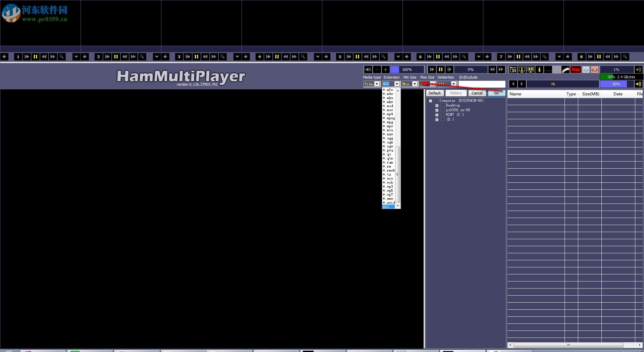Open the zoom magnifier for player 8
This screenshot has height=352, width=644.
625,57
